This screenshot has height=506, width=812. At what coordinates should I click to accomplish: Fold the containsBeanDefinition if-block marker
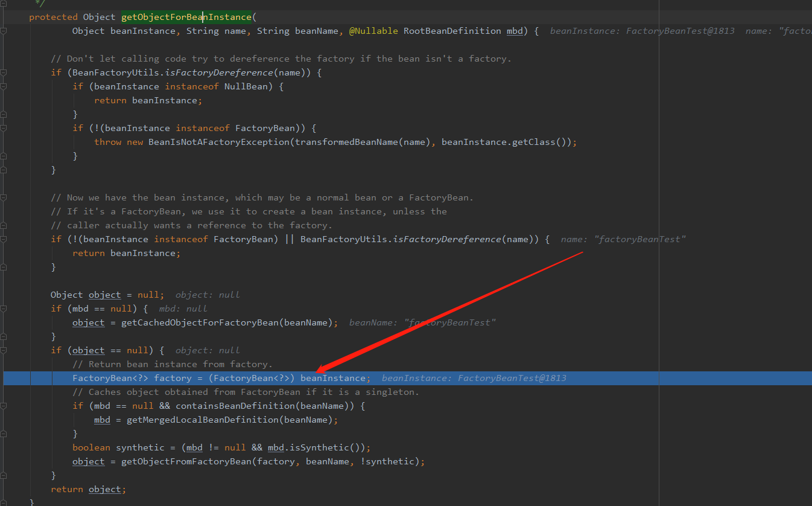point(4,406)
